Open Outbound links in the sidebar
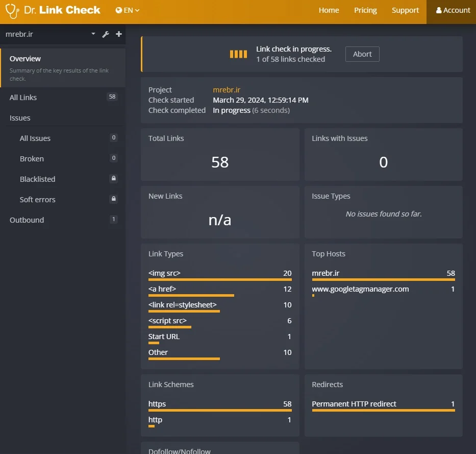476x454 pixels. pyautogui.click(x=63, y=220)
